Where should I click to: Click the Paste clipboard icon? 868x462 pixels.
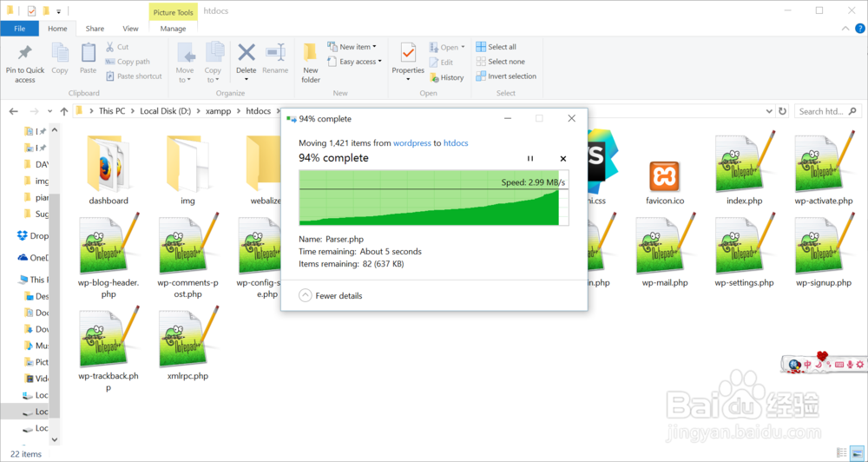pos(88,59)
